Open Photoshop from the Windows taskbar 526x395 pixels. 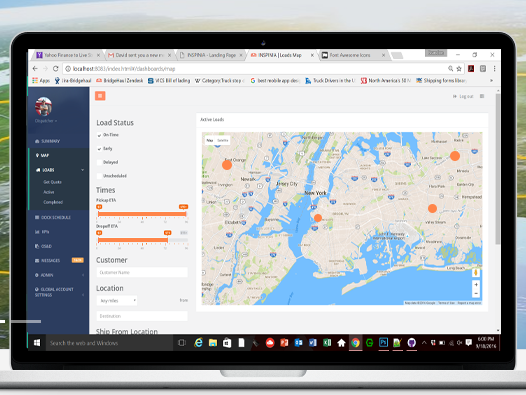click(383, 343)
